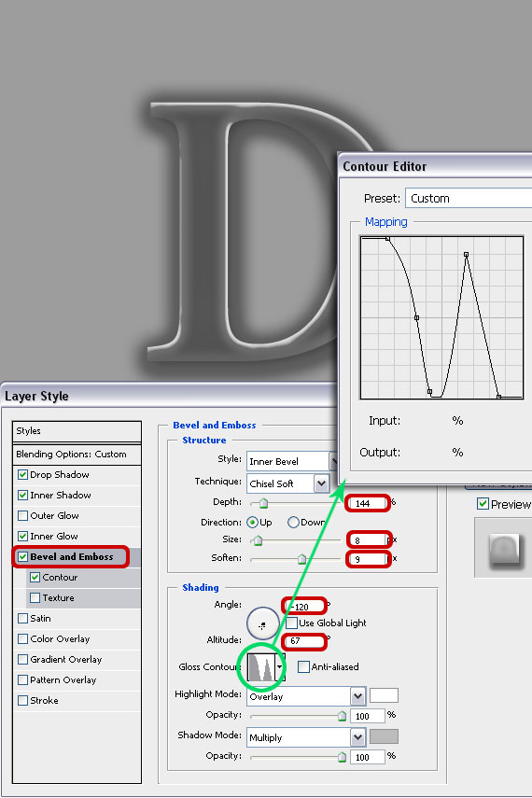Click the Soften slider handle
Viewport: 532px width, 798px height.
coord(301,559)
